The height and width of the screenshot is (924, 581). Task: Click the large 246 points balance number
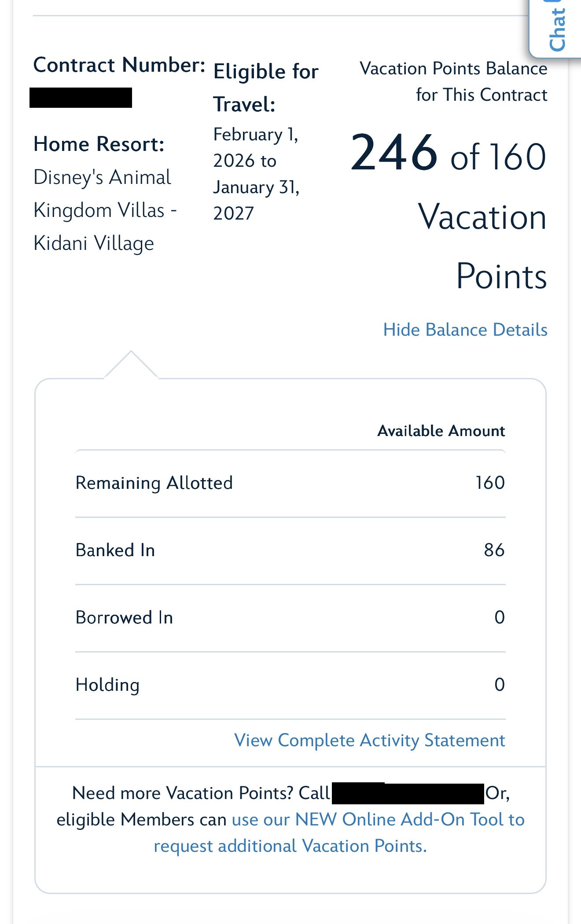pos(394,153)
